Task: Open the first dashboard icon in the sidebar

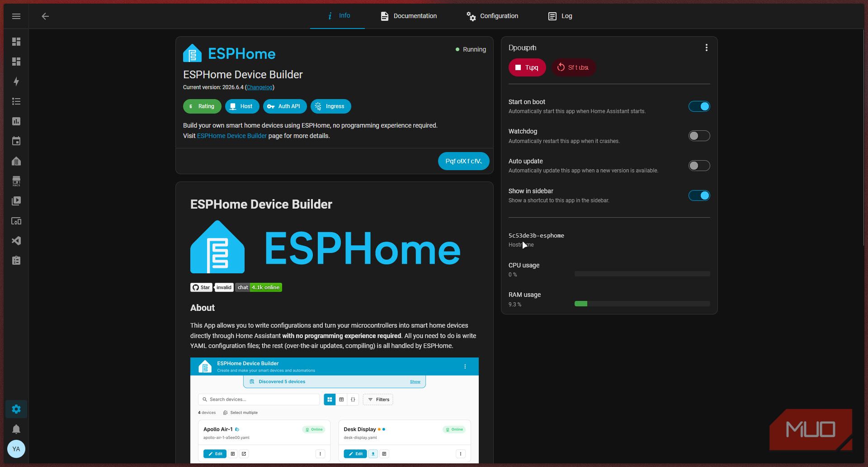Action: pyautogui.click(x=16, y=42)
